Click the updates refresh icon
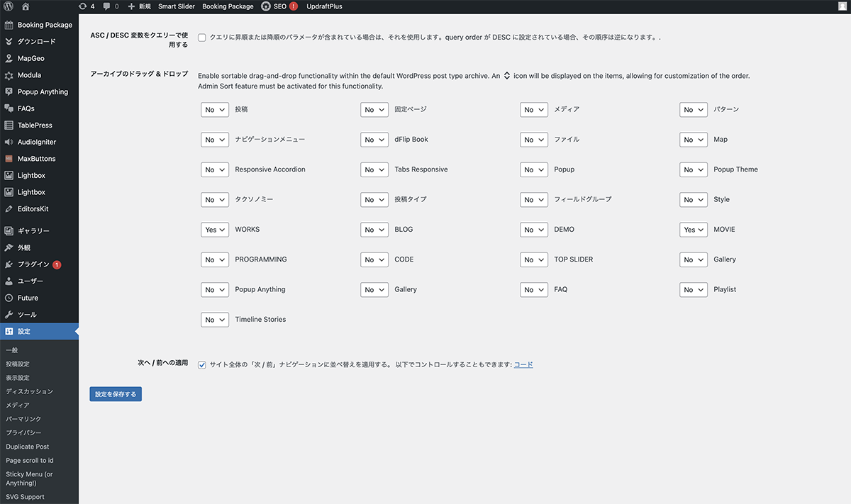This screenshot has height=504, width=851. pos(82,6)
